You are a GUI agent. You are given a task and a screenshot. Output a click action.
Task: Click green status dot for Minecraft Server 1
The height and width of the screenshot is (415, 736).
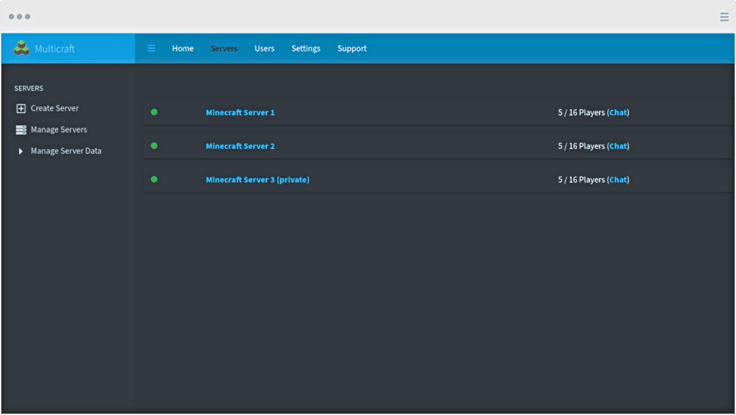pyautogui.click(x=154, y=112)
